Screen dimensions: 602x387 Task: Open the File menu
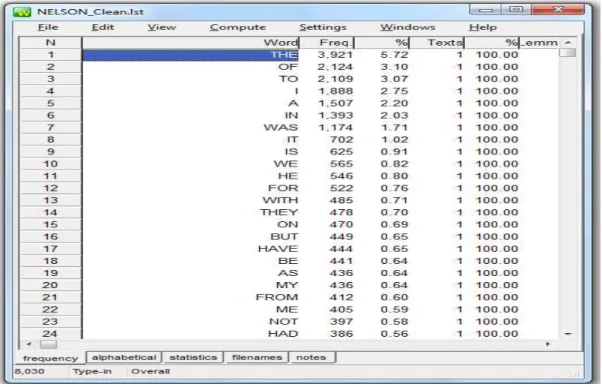[x=48, y=27]
